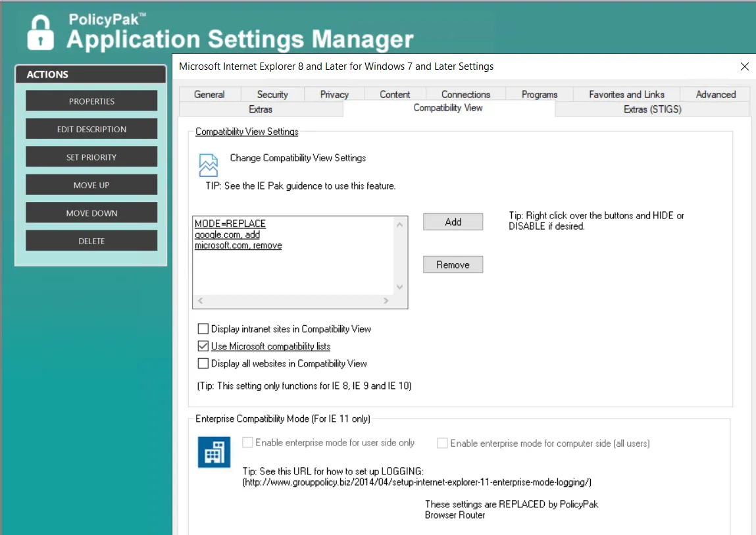Select the microsoft.com, remove entry

click(238, 245)
